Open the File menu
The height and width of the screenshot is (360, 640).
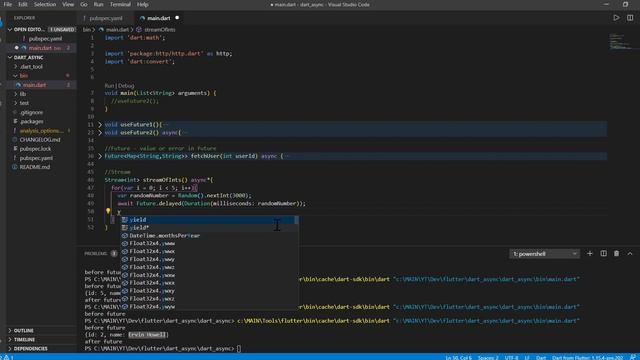coord(8,4)
